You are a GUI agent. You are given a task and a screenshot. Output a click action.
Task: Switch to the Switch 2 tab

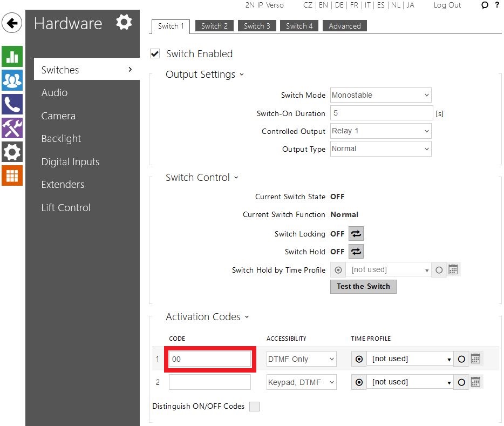coord(214,26)
